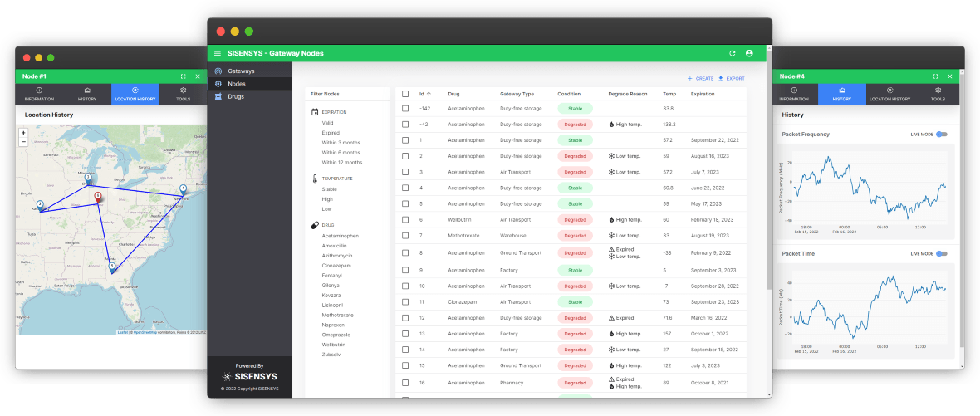The width and height of the screenshot is (980, 416).
Task: Click Export button above the table
Action: coord(732,78)
